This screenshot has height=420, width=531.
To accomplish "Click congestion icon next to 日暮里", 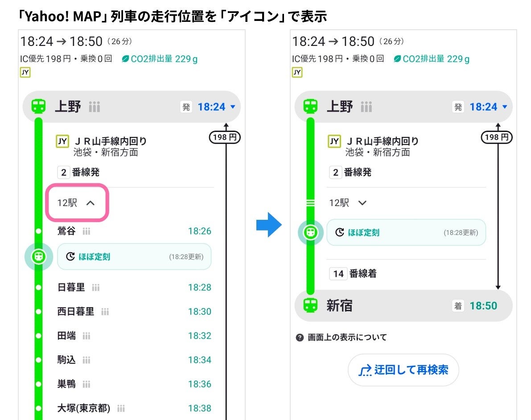I will click(96, 288).
